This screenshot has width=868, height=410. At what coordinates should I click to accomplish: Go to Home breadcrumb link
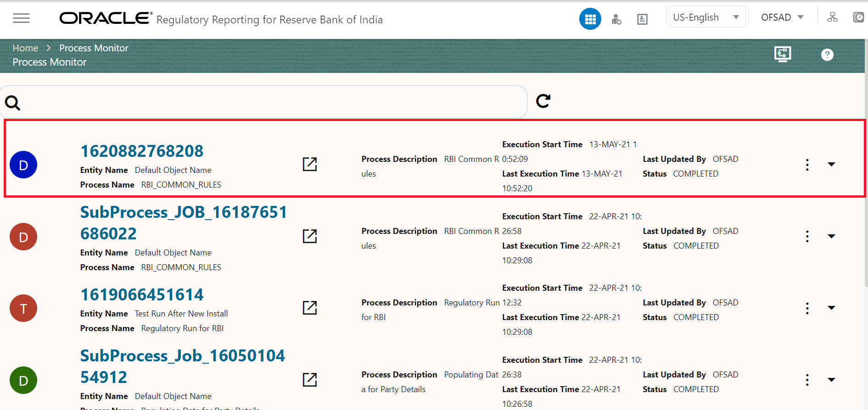(25, 48)
